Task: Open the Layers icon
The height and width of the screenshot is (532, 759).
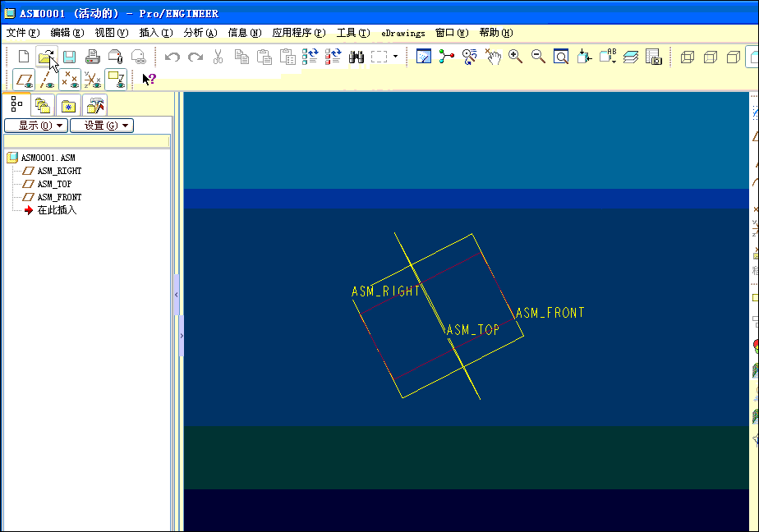Action: point(631,57)
